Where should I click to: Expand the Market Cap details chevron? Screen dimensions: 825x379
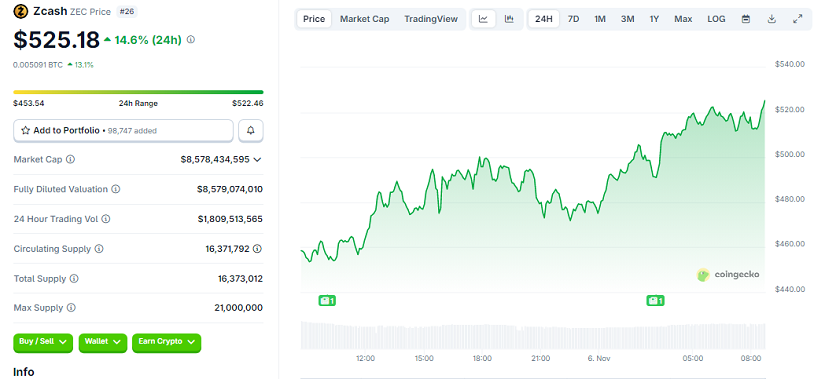pos(257,159)
